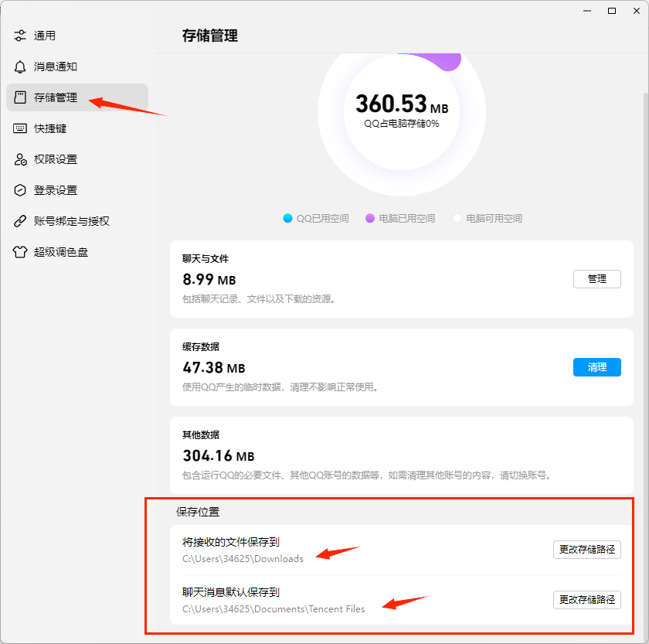This screenshot has height=644, width=649.
Task: Click the chain-link icon for 账号绑定与授权
Action: tap(20, 221)
